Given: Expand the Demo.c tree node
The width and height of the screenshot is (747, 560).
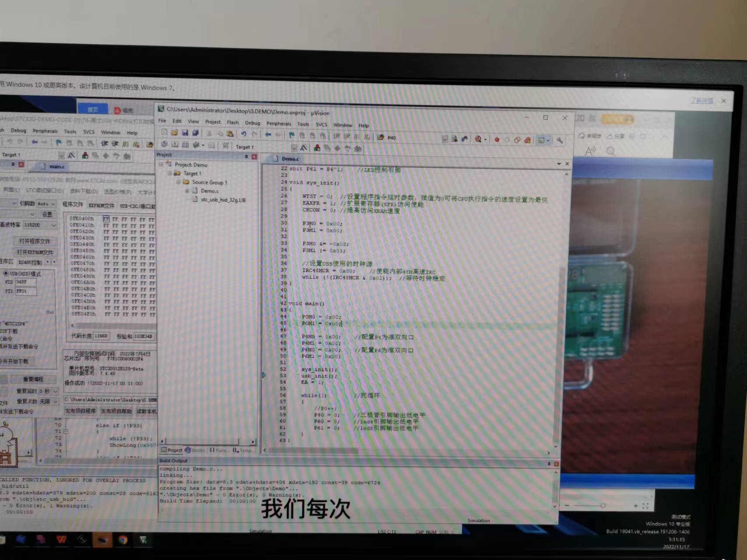Looking at the screenshot, I should pyautogui.click(x=187, y=191).
